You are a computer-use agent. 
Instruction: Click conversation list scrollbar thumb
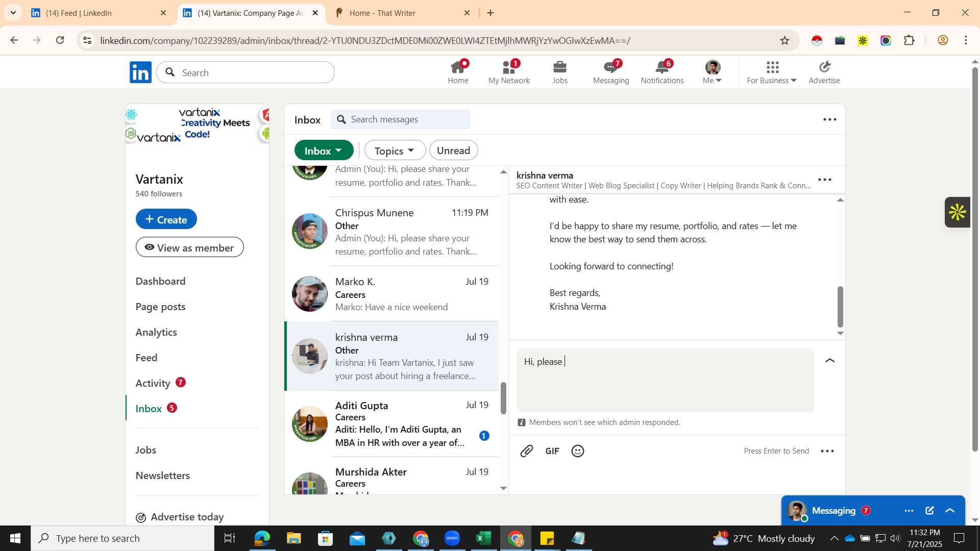503,398
